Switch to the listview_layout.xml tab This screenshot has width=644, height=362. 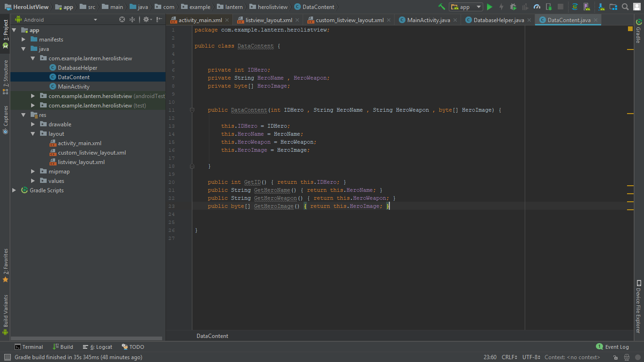pyautogui.click(x=269, y=20)
